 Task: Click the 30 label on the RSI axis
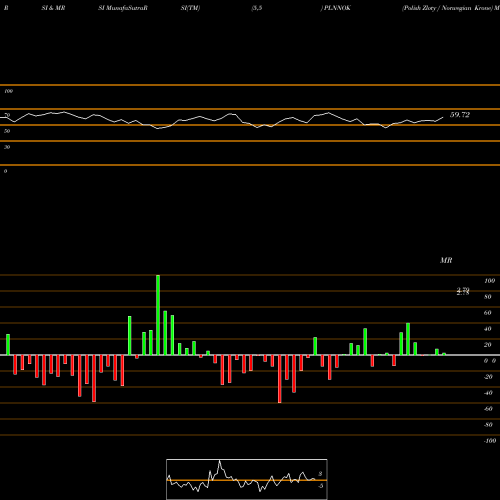pos(7,147)
